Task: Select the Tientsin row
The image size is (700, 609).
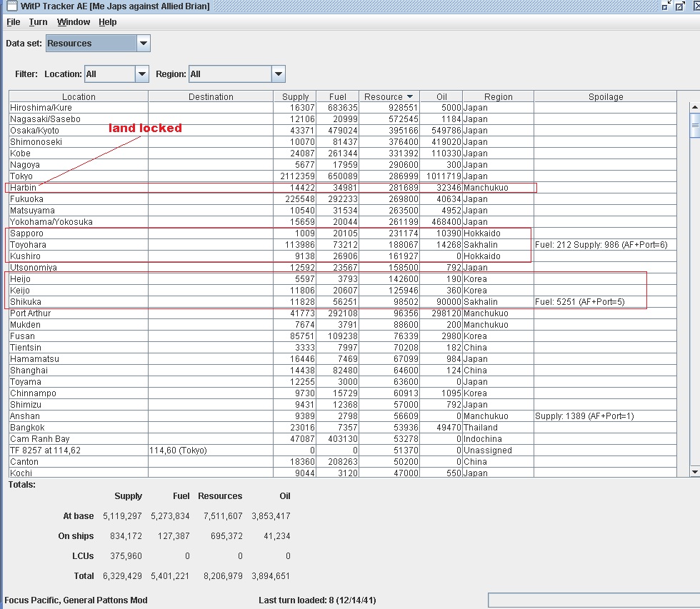Action: click(x=342, y=348)
